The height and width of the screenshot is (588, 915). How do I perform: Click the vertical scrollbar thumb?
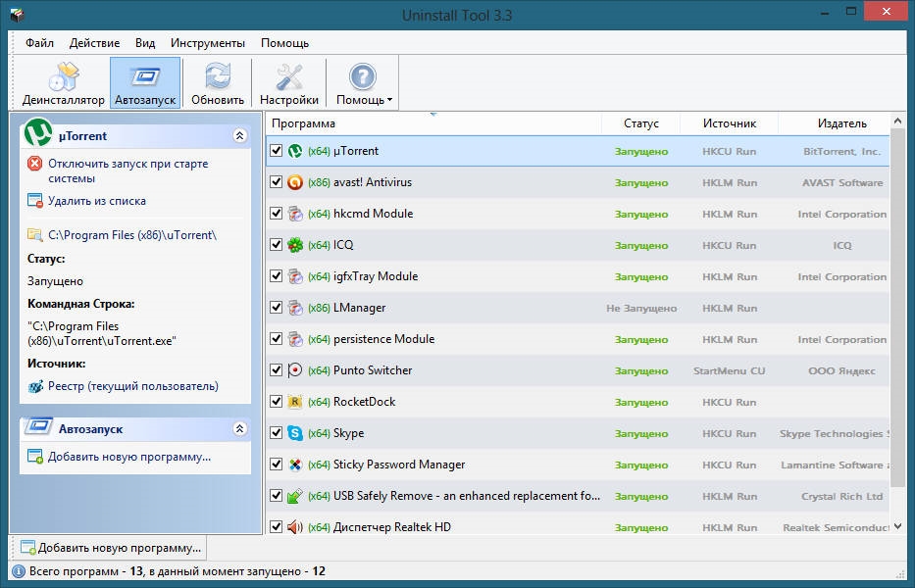pyautogui.click(x=897, y=306)
